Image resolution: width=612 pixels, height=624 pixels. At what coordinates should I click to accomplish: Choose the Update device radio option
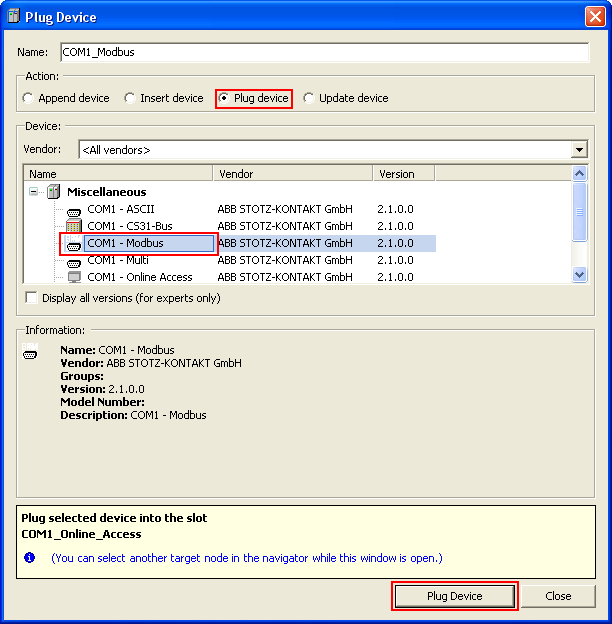309,98
